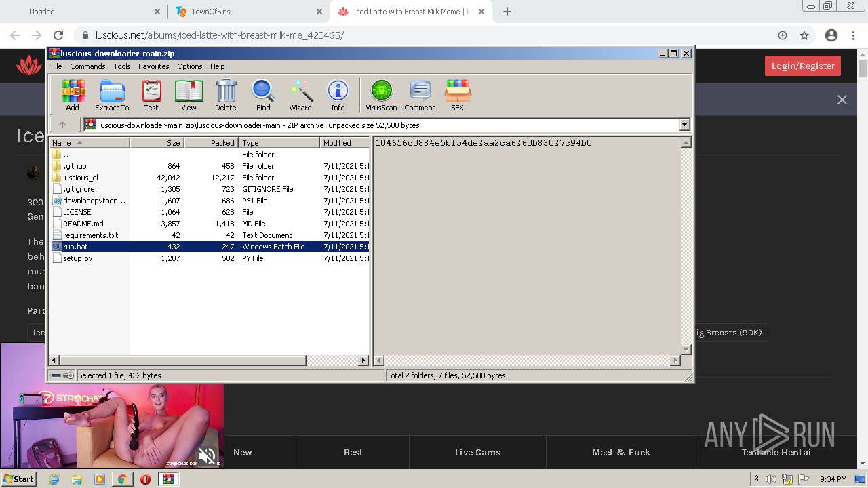Open the Commands menu
The height and width of the screenshot is (488, 868).
coord(87,66)
